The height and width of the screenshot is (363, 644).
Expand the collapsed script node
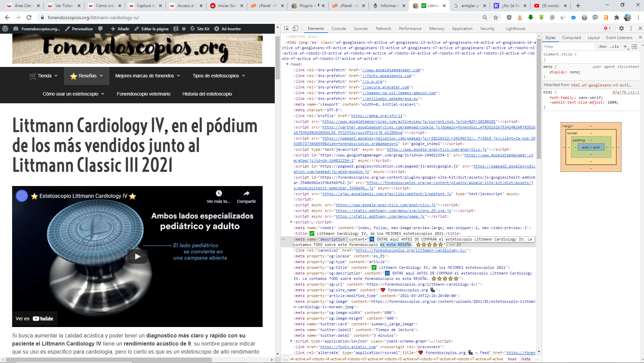pos(291,222)
